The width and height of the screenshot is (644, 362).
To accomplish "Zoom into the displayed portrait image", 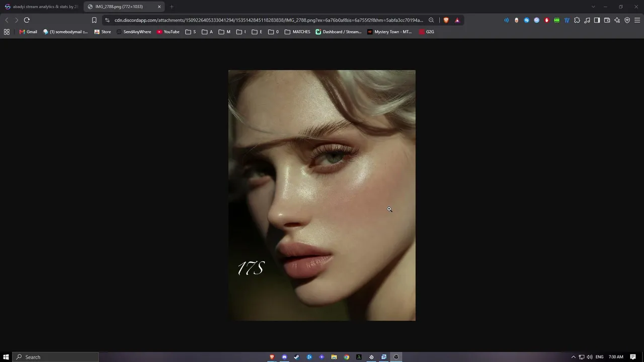I will (x=322, y=195).
